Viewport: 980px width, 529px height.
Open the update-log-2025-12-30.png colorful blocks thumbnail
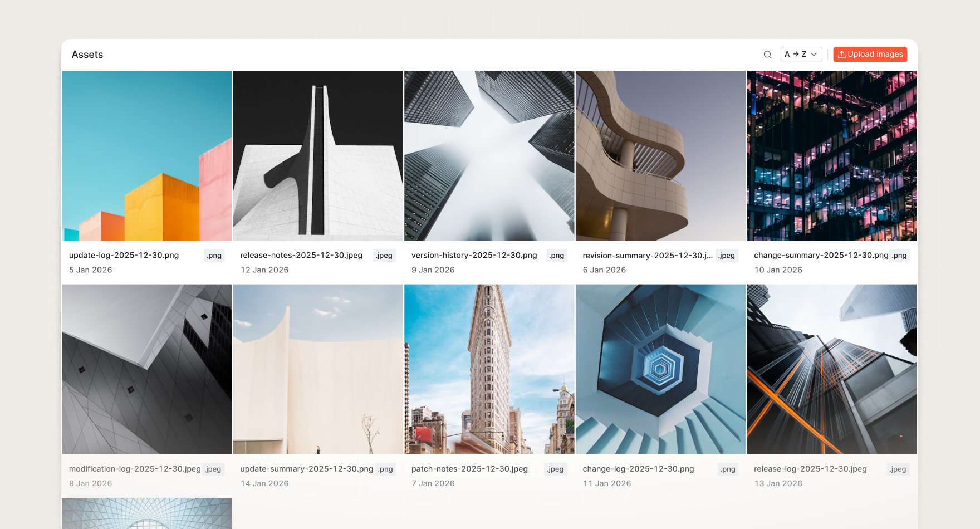147,156
